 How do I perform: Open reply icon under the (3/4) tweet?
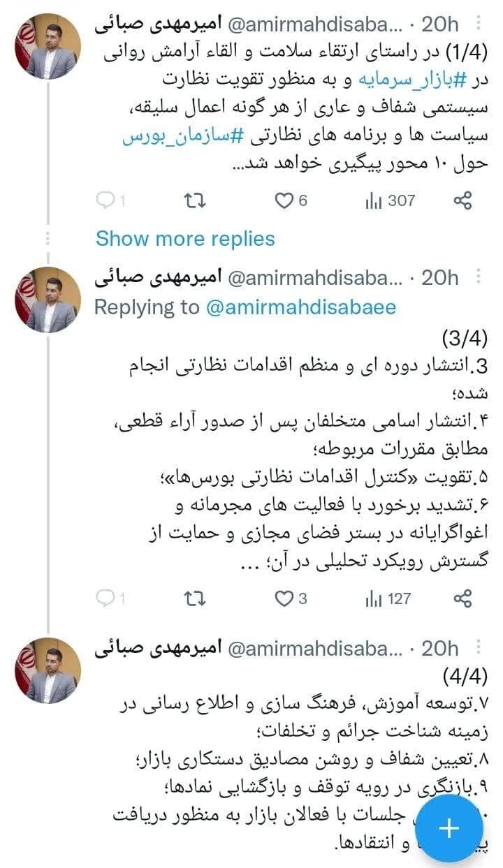click(x=104, y=598)
